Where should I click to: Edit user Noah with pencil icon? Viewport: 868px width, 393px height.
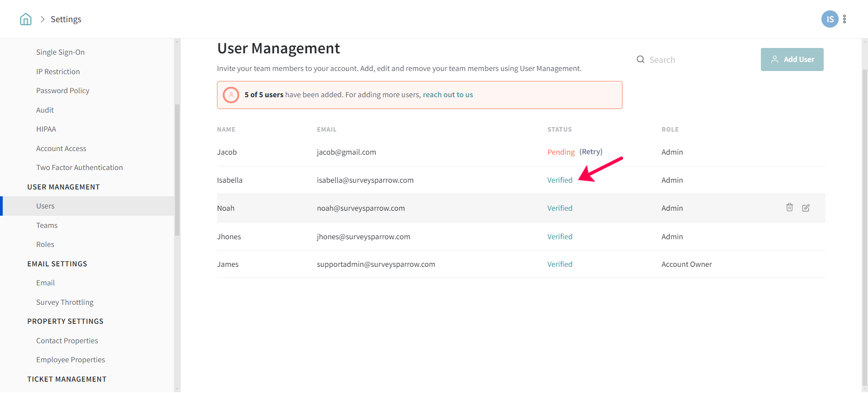[x=806, y=208]
